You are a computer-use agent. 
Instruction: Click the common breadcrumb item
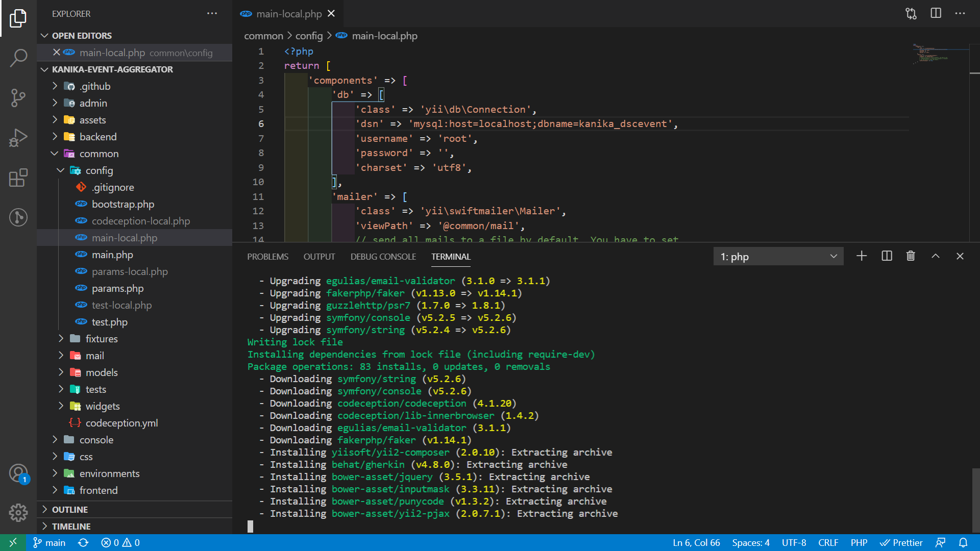click(263, 36)
